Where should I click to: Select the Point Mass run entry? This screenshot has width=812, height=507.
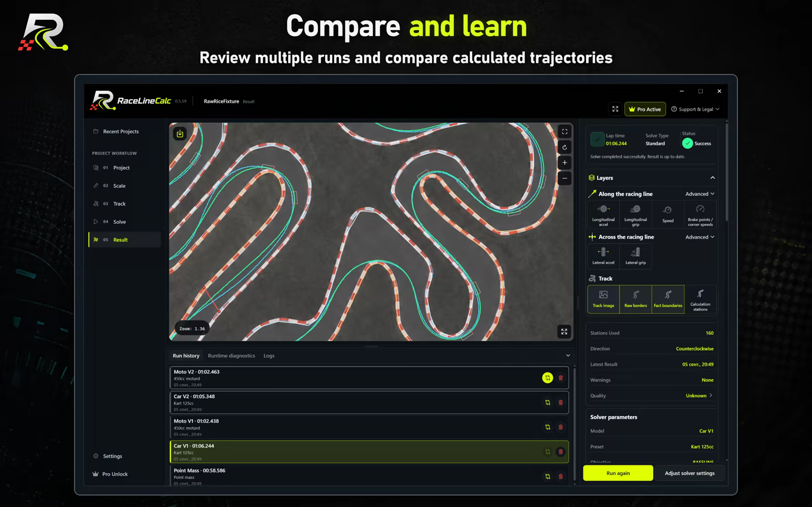(369, 476)
